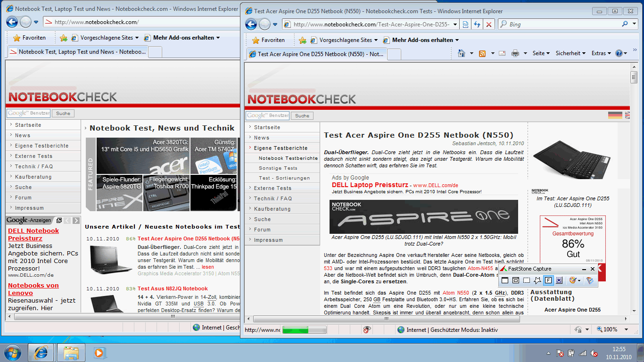Click Add to Favorites bar icon, front window

[x=303, y=40]
